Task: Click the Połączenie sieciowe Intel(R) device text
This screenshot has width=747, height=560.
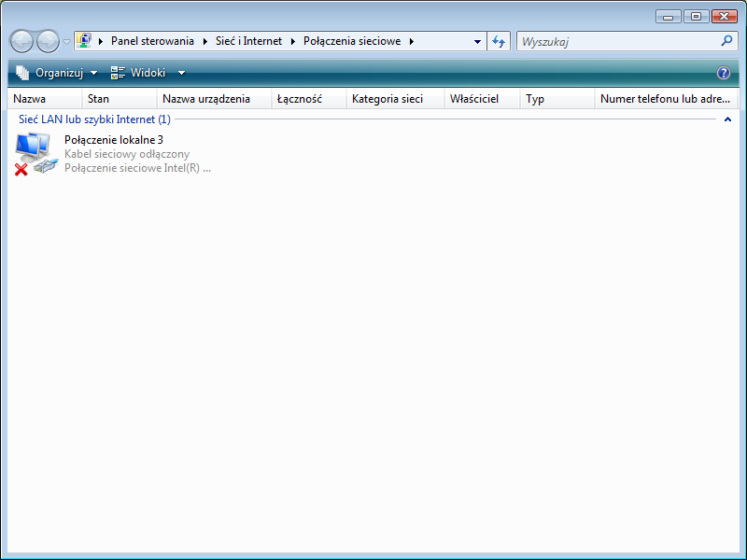Action: [x=137, y=168]
